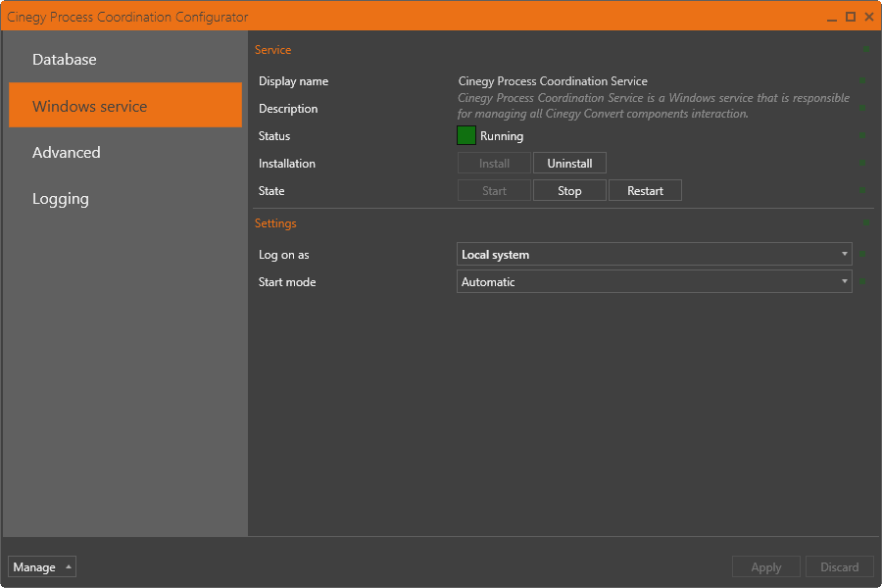Maximize the Configurator window
The image size is (882, 588).
click(851, 17)
